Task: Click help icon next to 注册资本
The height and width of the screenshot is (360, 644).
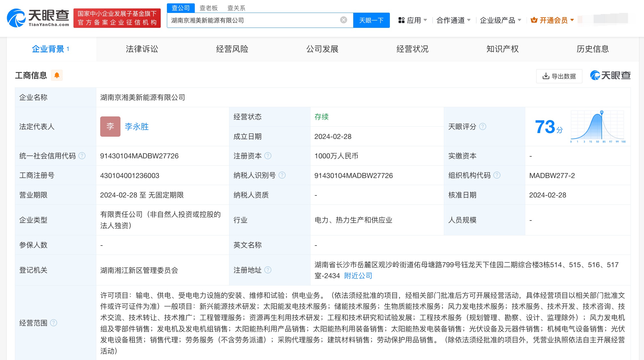Action: pos(268,156)
